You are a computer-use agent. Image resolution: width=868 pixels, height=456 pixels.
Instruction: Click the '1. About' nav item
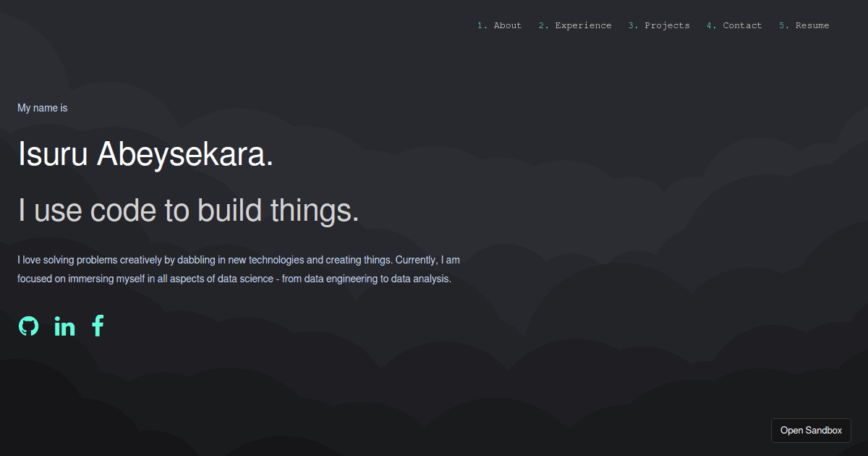click(499, 25)
